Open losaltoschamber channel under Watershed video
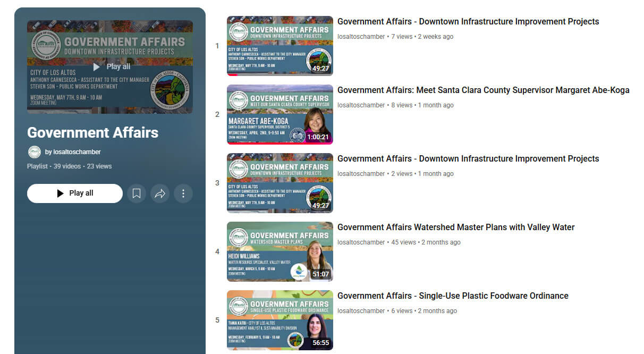 (x=361, y=242)
